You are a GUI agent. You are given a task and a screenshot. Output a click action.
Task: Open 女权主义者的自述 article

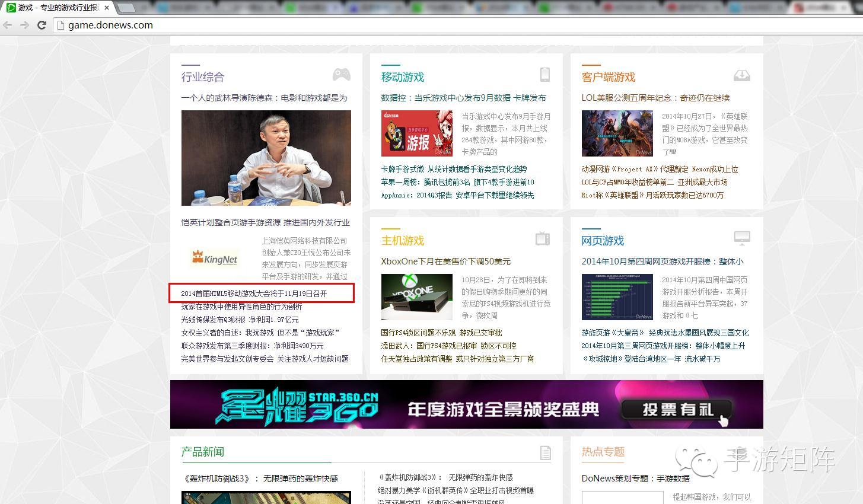pos(260,333)
